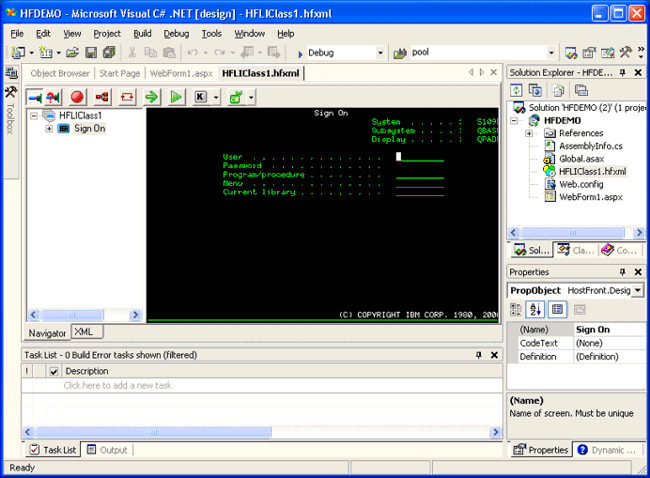This screenshot has width=650, height=478.
Task: Click the Properties icon in Solution Explorer toolbar
Action: point(581,90)
